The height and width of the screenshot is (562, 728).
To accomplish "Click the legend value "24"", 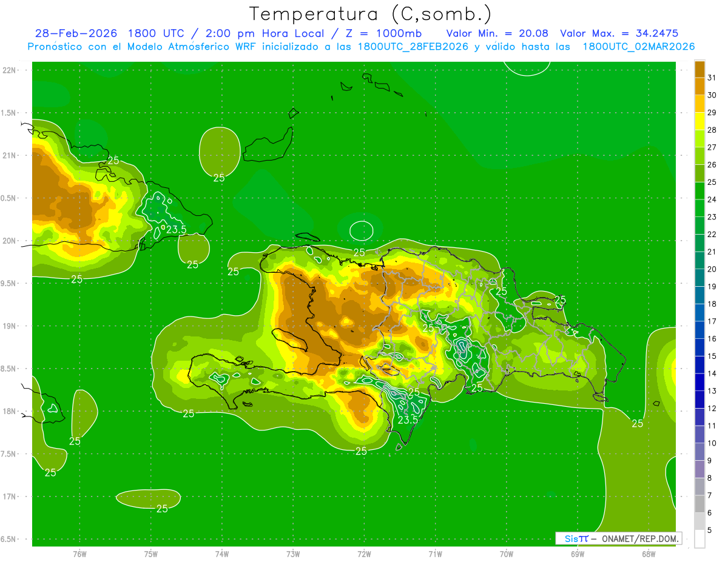I will tap(712, 199).
